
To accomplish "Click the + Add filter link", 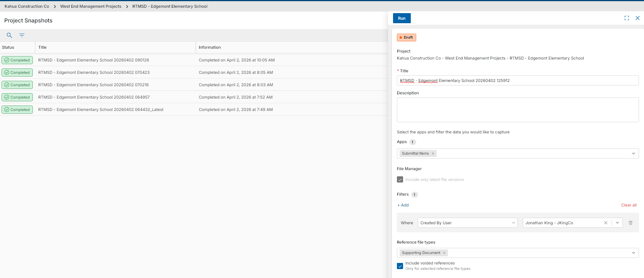I will [403, 205].
